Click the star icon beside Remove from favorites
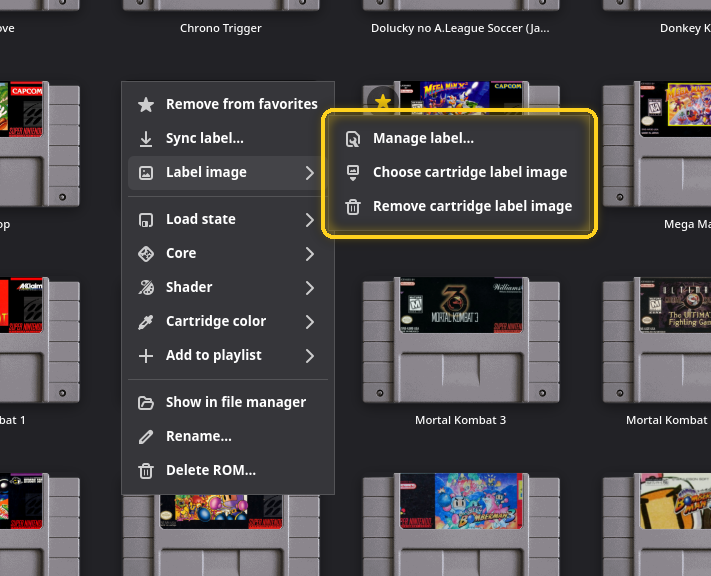Image resolution: width=711 pixels, height=576 pixels. 146,104
